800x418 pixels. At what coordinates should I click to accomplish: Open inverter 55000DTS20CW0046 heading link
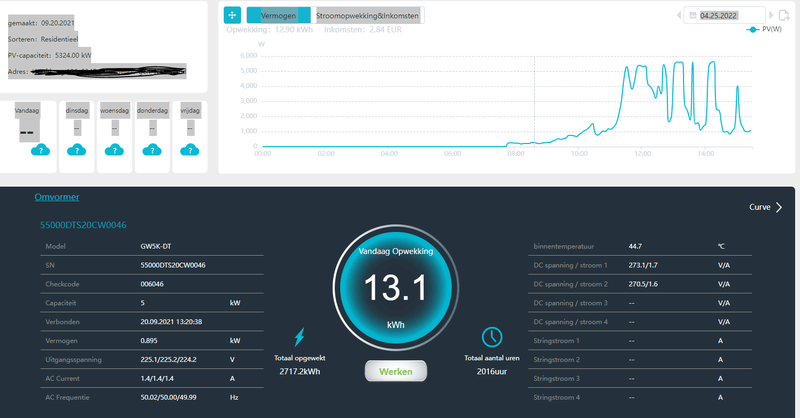pyautogui.click(x=83, y=225)
